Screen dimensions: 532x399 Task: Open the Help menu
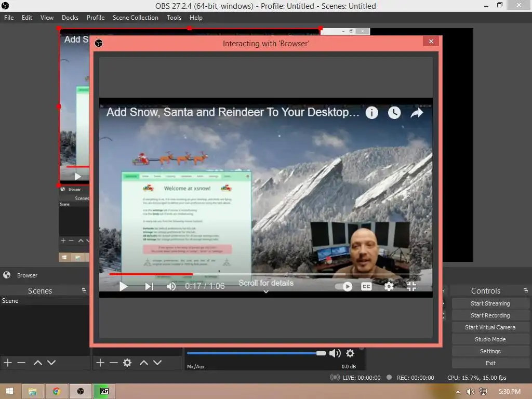[x=196, y=18]
